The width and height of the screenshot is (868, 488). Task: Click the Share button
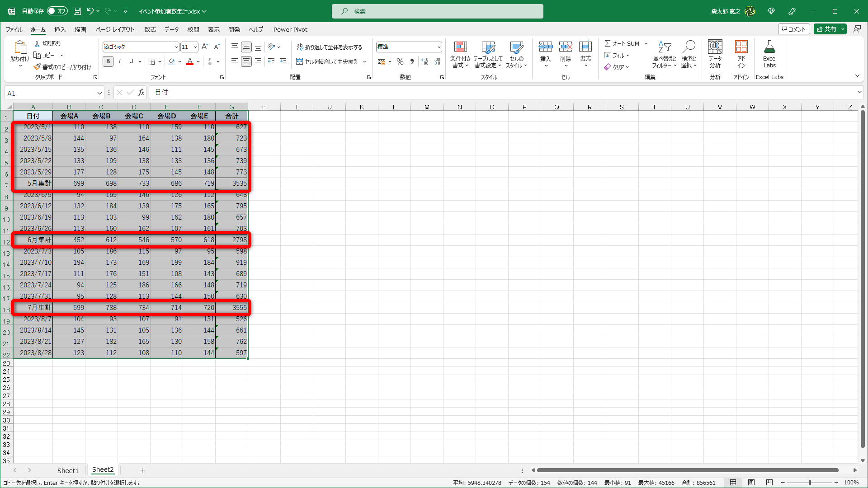(x=826, y=29)
